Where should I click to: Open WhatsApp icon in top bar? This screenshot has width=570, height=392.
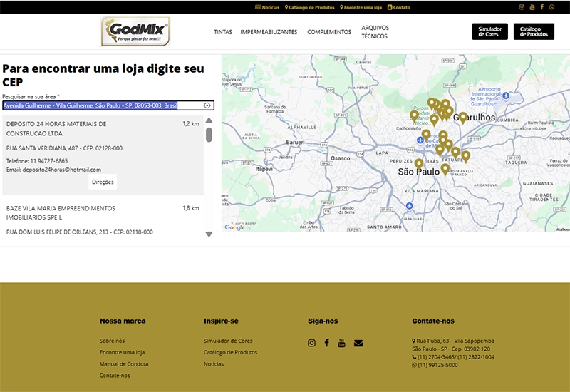pos(551,7)
